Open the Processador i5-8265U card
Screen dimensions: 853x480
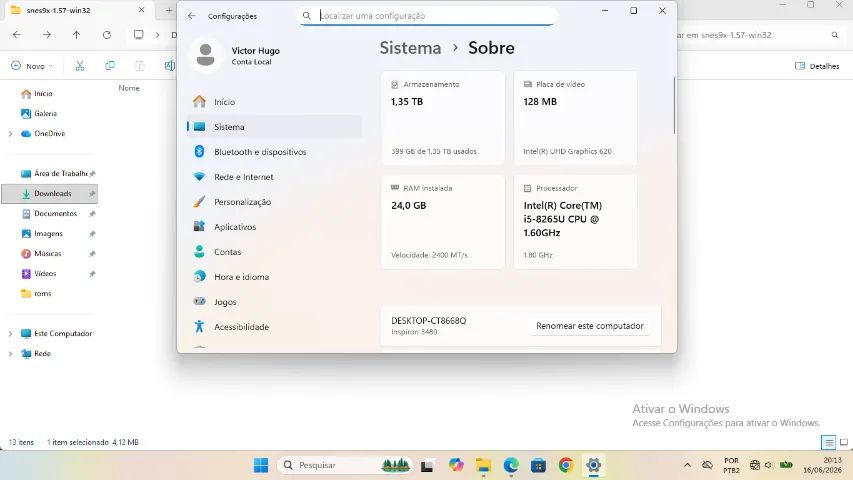575,221
